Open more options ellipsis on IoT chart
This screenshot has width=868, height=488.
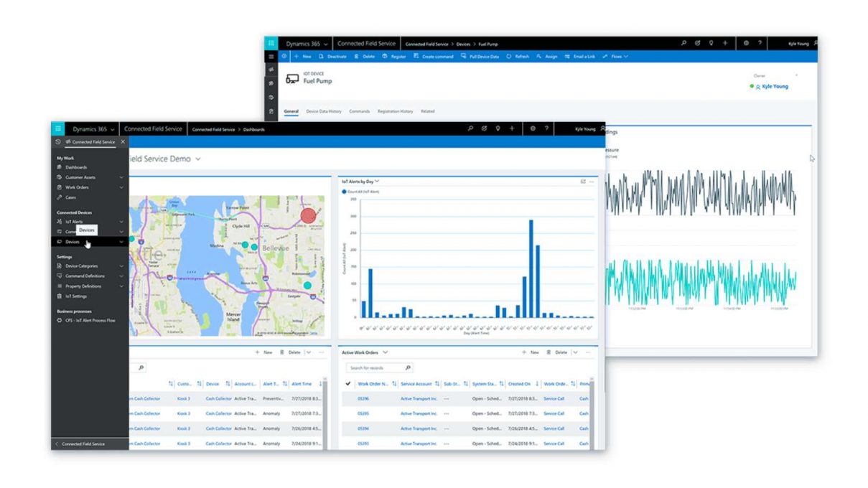click(591, 182)
